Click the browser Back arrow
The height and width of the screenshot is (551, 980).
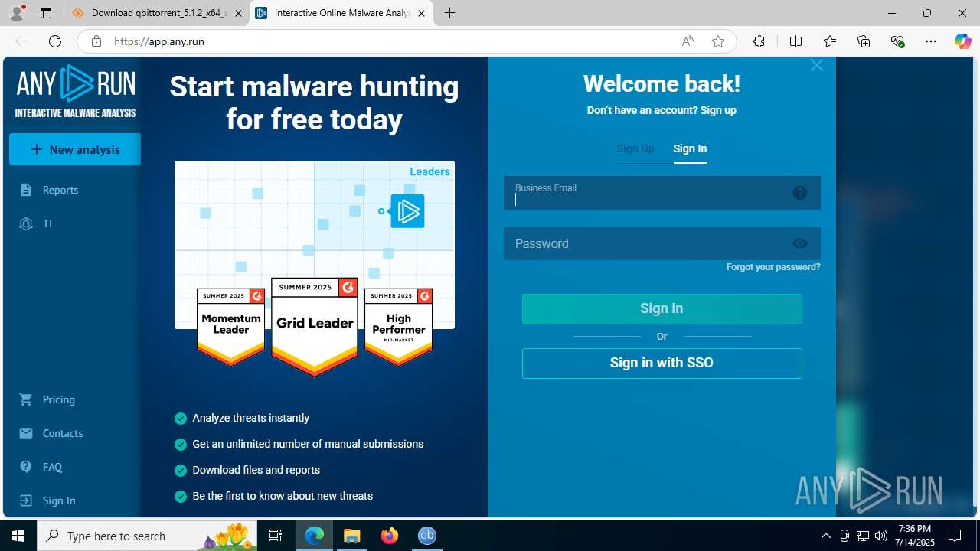21,41
